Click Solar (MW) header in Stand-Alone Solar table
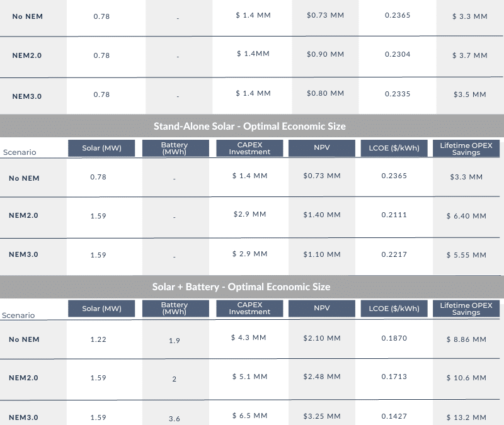 102,149
